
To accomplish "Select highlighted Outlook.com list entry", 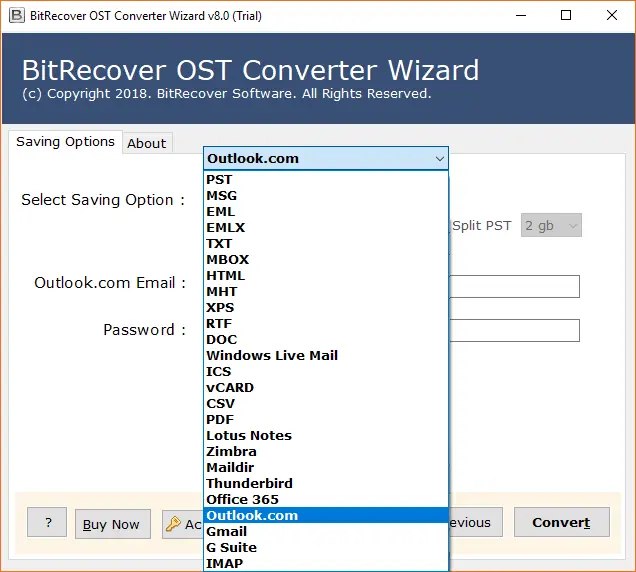I will coord(326,515).
